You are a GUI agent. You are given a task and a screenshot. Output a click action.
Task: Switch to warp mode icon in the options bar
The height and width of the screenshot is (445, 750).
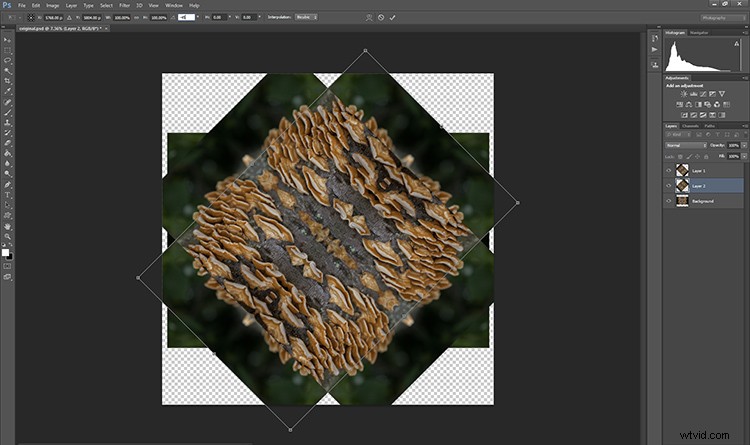(369, 17)
